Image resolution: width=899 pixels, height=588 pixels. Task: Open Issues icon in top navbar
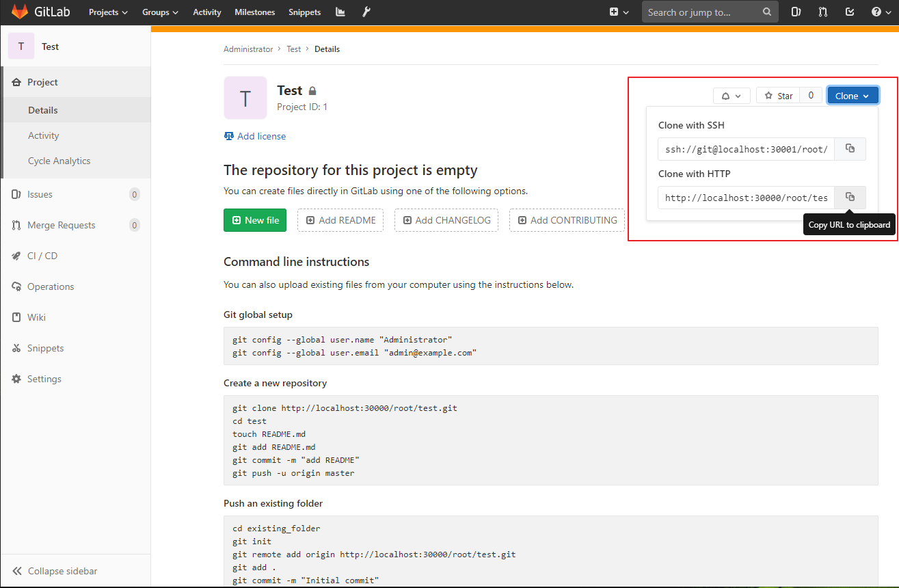pos(796,12)
